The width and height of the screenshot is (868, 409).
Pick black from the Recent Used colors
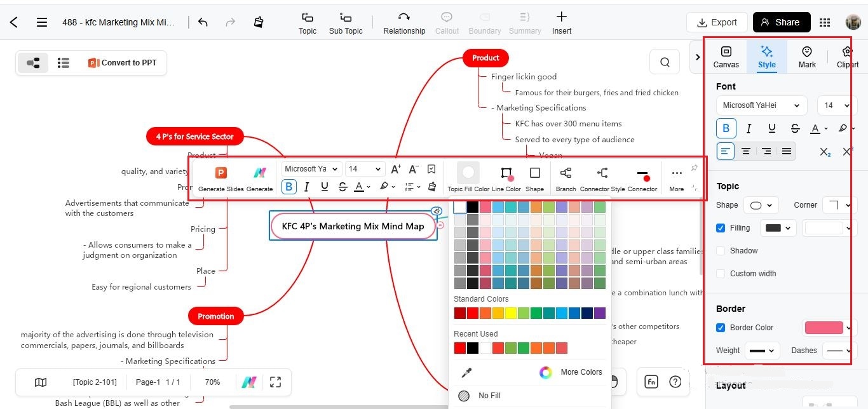pos(472,348)
